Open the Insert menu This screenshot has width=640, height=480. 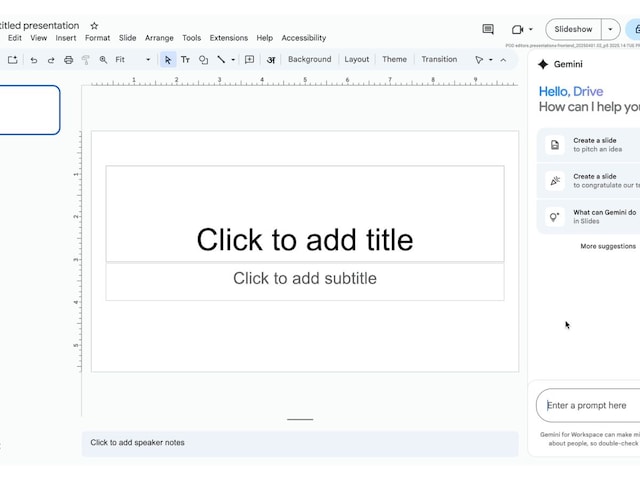[66, 38]
